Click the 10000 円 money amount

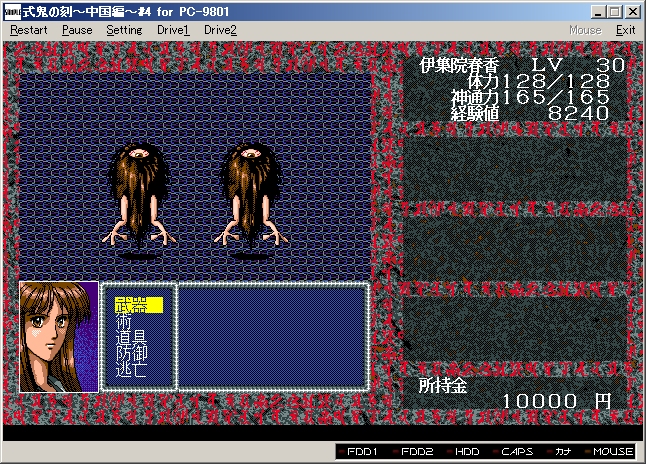click(557, 401)
